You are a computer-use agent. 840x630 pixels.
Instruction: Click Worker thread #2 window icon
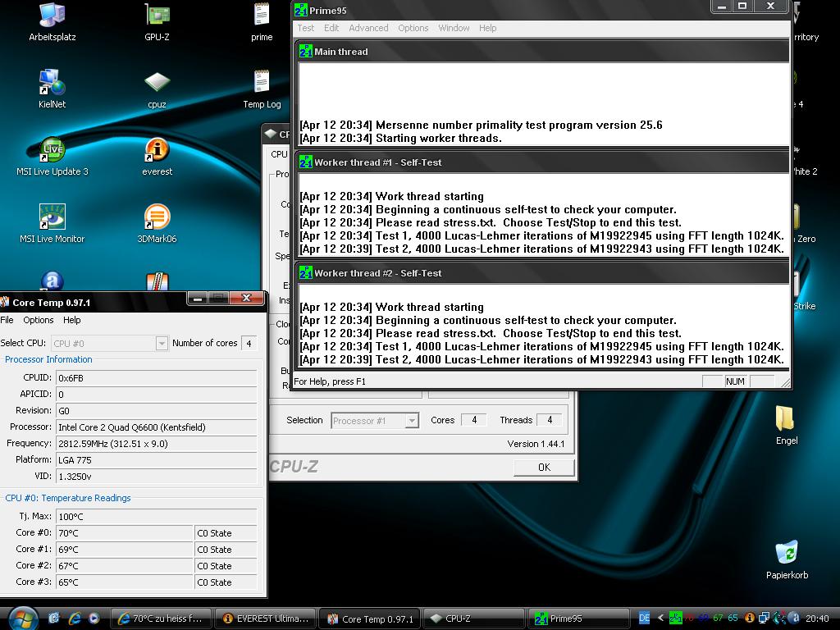pyautogui.click(x=305, y=272)
